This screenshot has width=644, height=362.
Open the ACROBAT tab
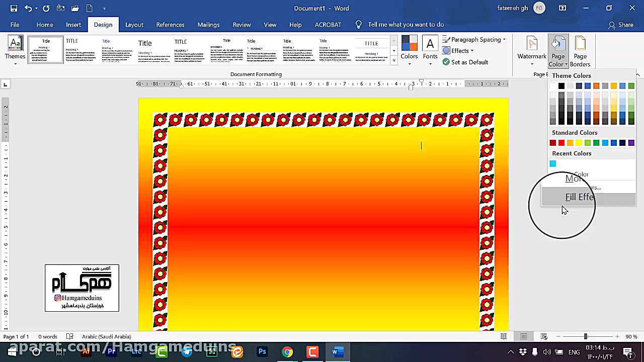pyautogui.click(x=328, y=25)
